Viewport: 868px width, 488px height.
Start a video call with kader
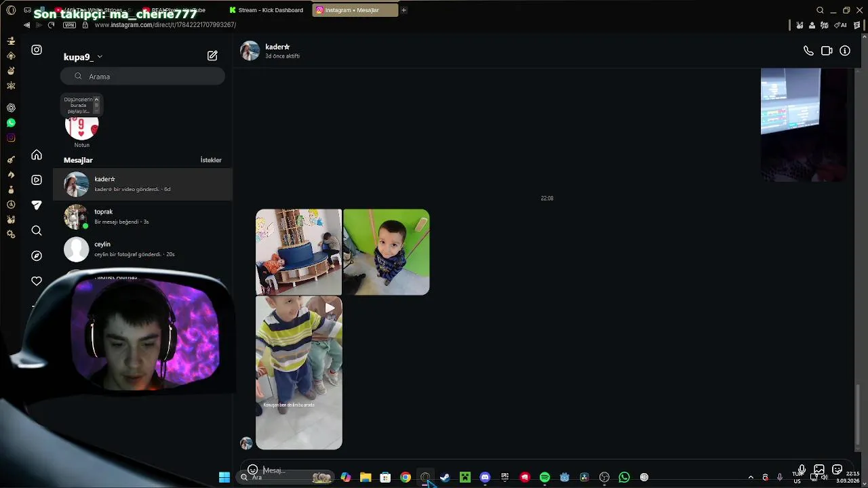click(x=827, y=51)
